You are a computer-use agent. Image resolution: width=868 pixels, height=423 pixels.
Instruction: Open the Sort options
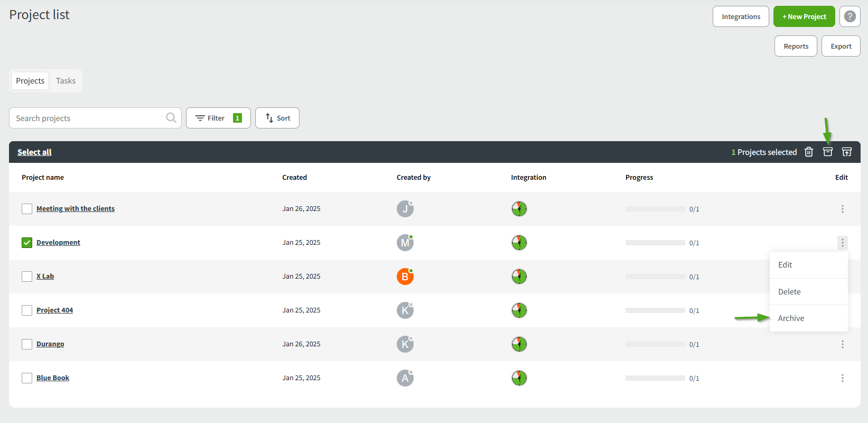tap(277, 118)
